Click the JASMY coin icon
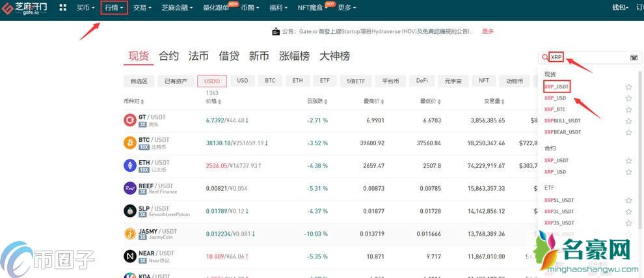This screenshot has height=278, width=644. tap(130, 234)
